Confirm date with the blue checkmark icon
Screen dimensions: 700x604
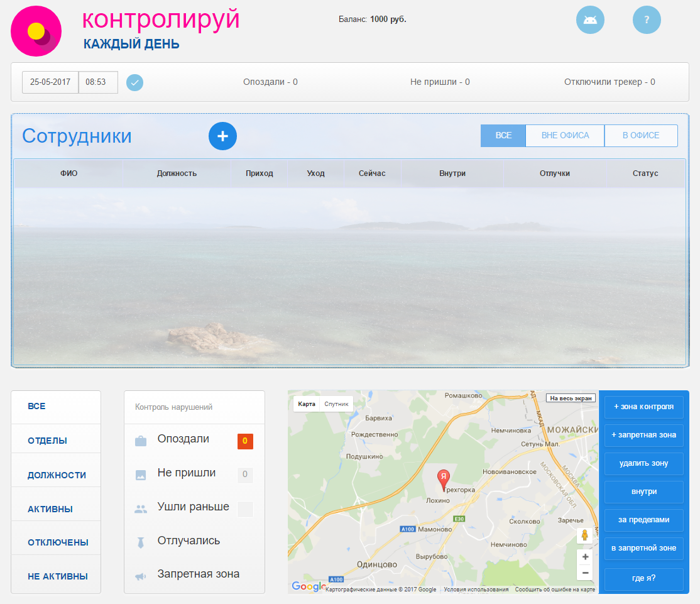[135, 82]
